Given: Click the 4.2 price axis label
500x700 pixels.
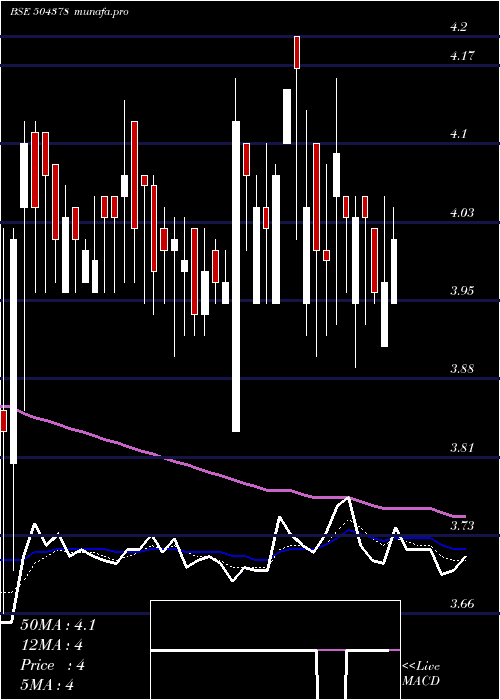Looking at the screenshot, I should [x=458, y=27].
